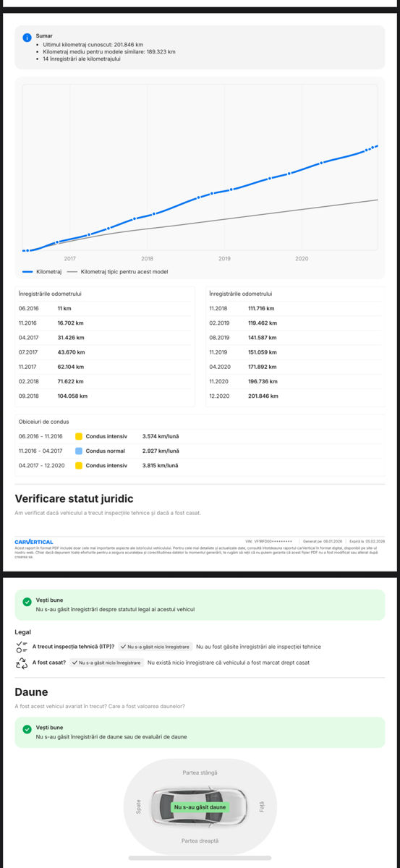This screenshot has width=400, height=868.
Task: Click the ITP 'Nu s-a găsit nicio înregistrare' badge
Action: point(156,647)
